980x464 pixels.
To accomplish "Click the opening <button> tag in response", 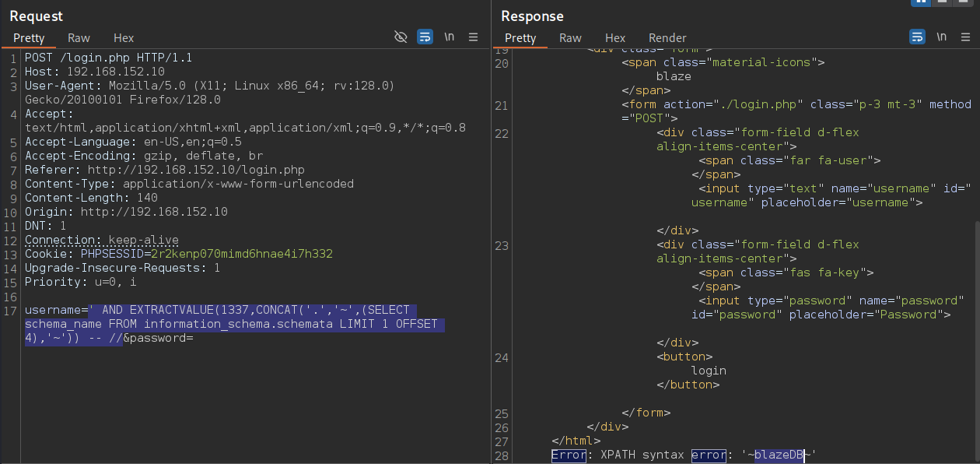I will [684, 357].
